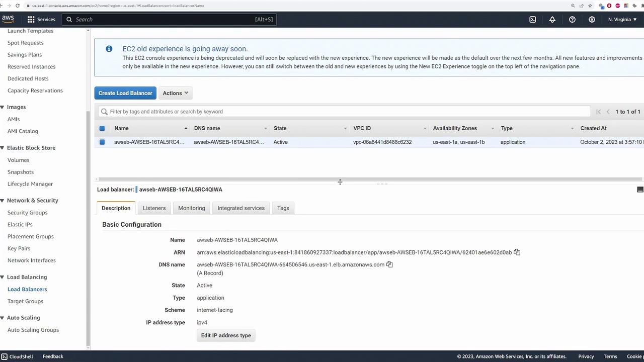Click Edit IP address type button
Image resolution: width=644 pixels, height=362 pixels.
pos(226,335)
